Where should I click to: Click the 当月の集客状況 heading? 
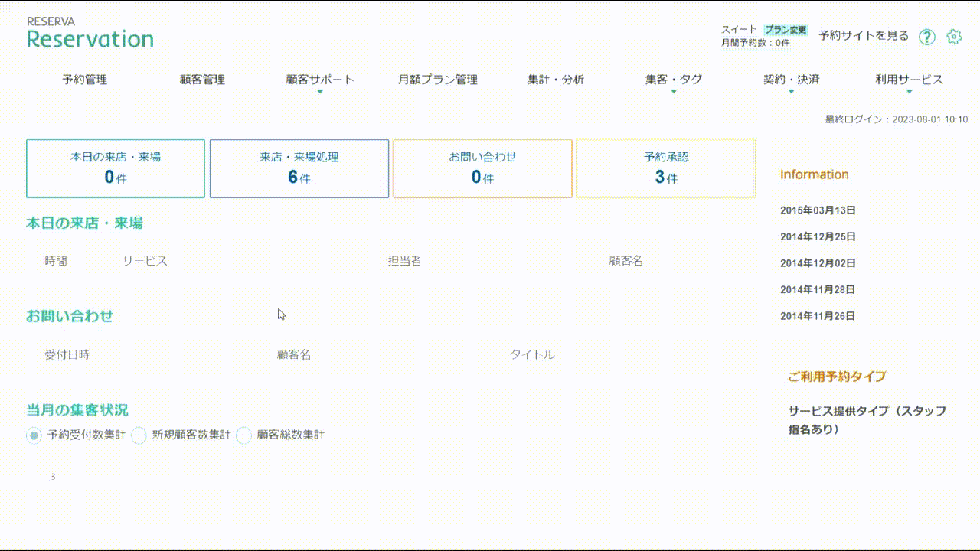(x=77, y=410)
